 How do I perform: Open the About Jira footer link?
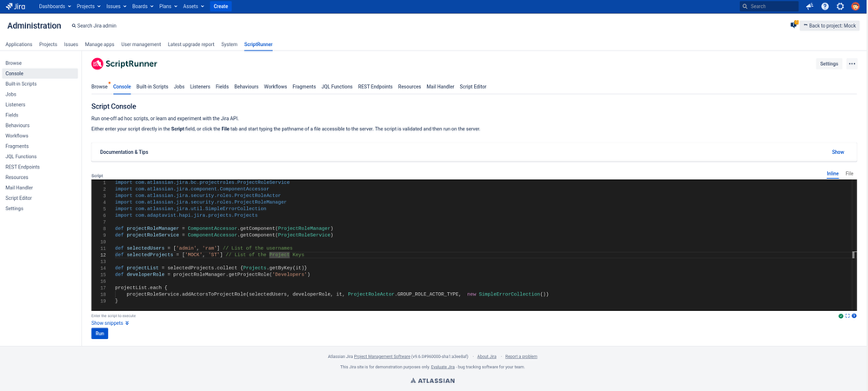click(486, 357)
